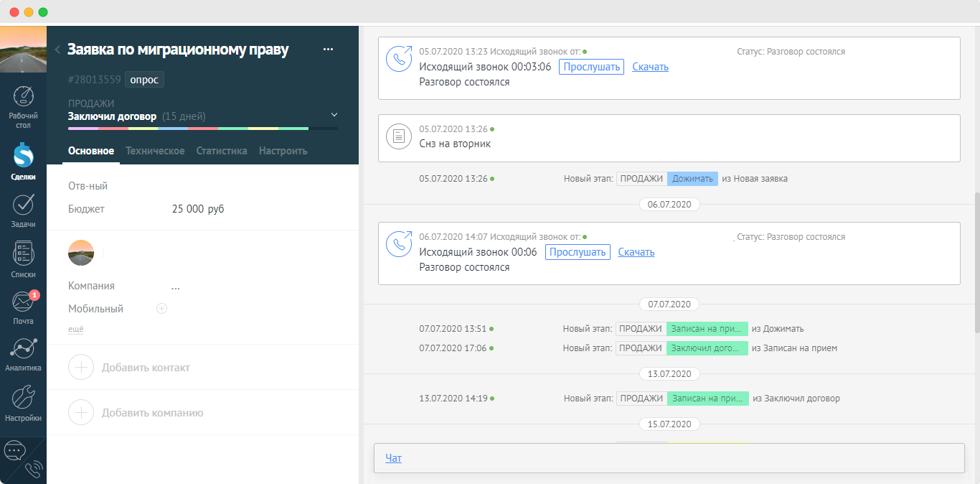Expand more contact fields via ещё
The image size is (980, 484).
pyautogui.click(x=76, y=329)
